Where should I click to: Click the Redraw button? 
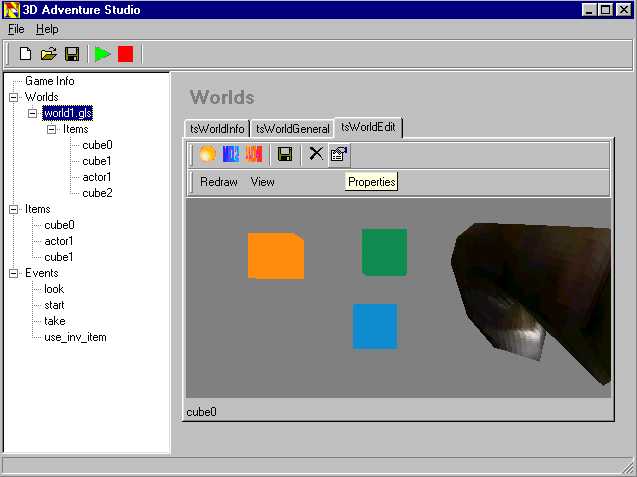(x=219, y=182)
